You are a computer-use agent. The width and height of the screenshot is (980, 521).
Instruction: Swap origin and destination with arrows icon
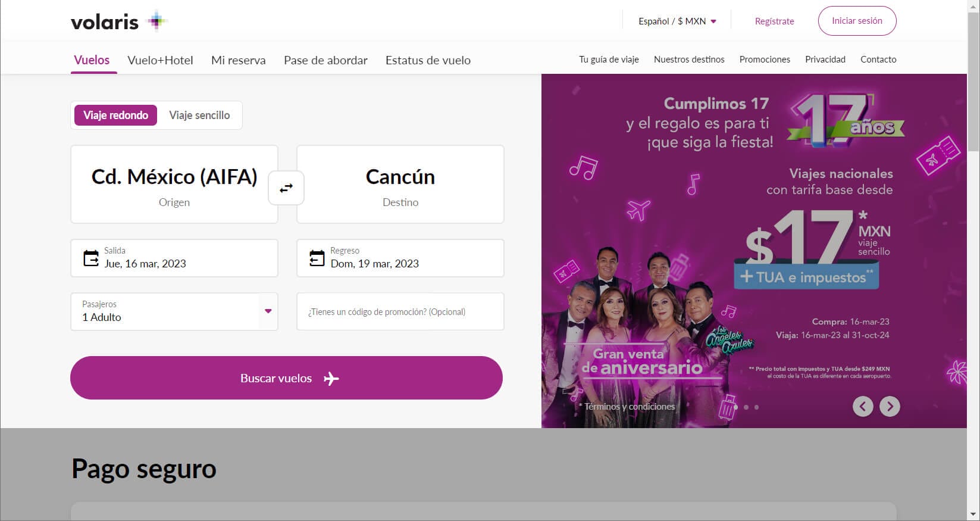(286, 188)
